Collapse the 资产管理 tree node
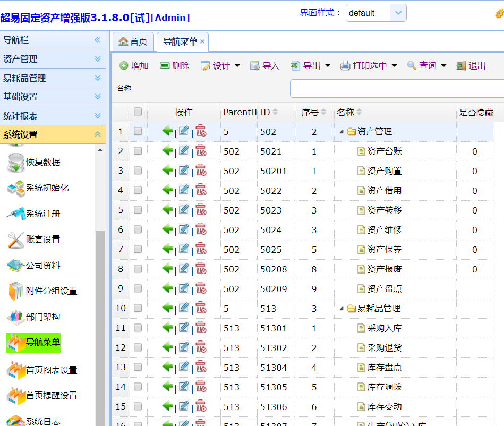Image resolution: width=504 pixels, height=426 pixels. click(341, 132)
